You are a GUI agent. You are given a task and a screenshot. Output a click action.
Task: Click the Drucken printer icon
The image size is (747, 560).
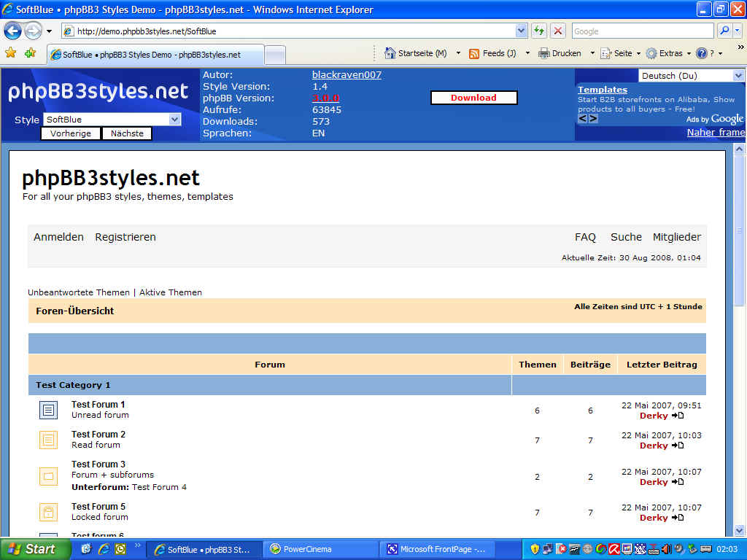pyautogui.click(x=543, y=53)
